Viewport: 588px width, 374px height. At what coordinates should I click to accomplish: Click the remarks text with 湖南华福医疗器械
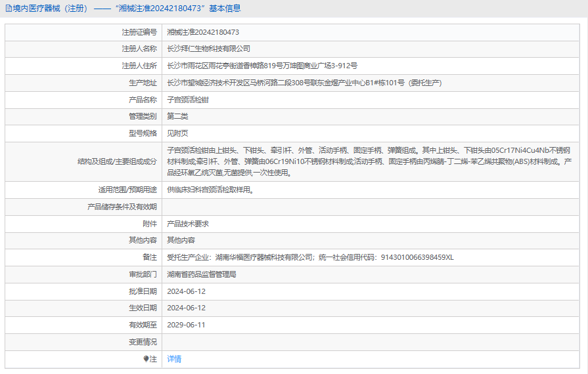click(x=310, y=257)
